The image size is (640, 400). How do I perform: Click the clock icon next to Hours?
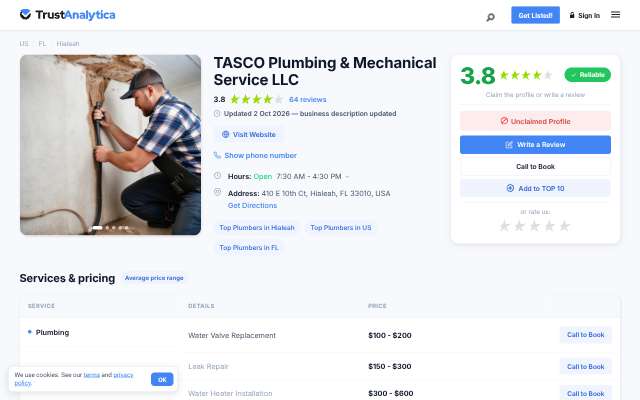pos(218,176)
